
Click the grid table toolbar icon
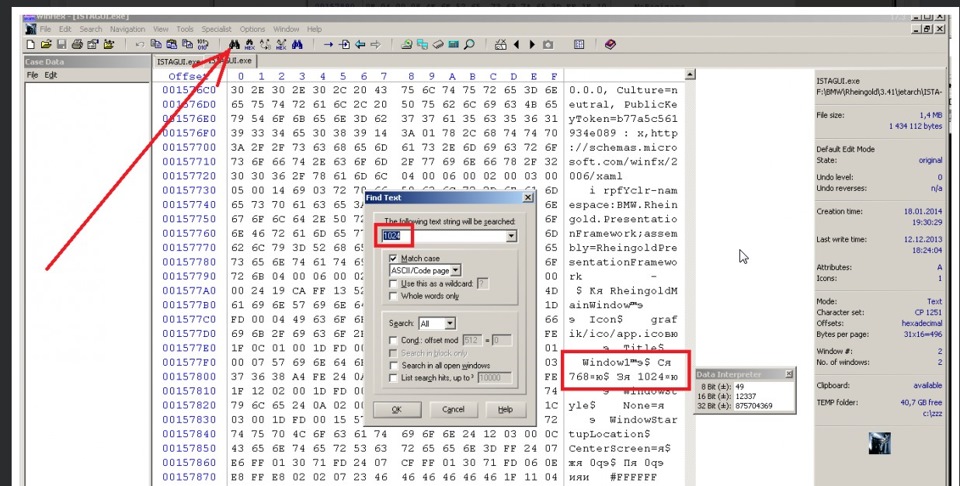point(579,45)
